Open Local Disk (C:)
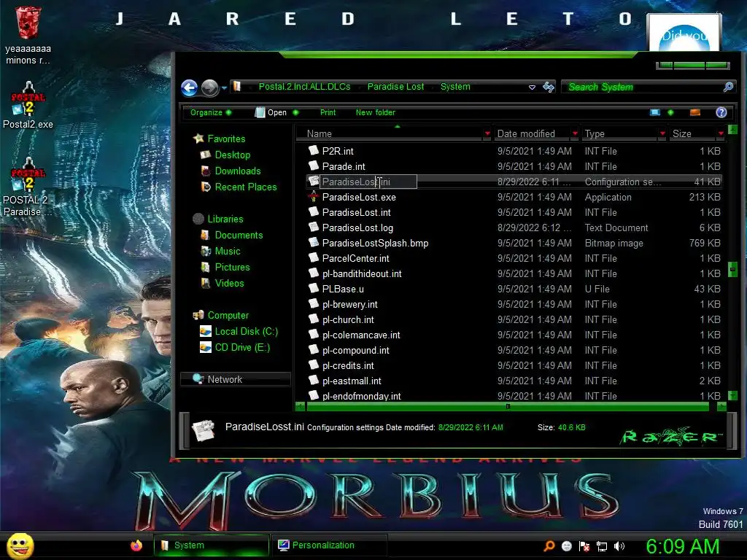The height and width of the screenshot is (560, 747). (247, 332)
